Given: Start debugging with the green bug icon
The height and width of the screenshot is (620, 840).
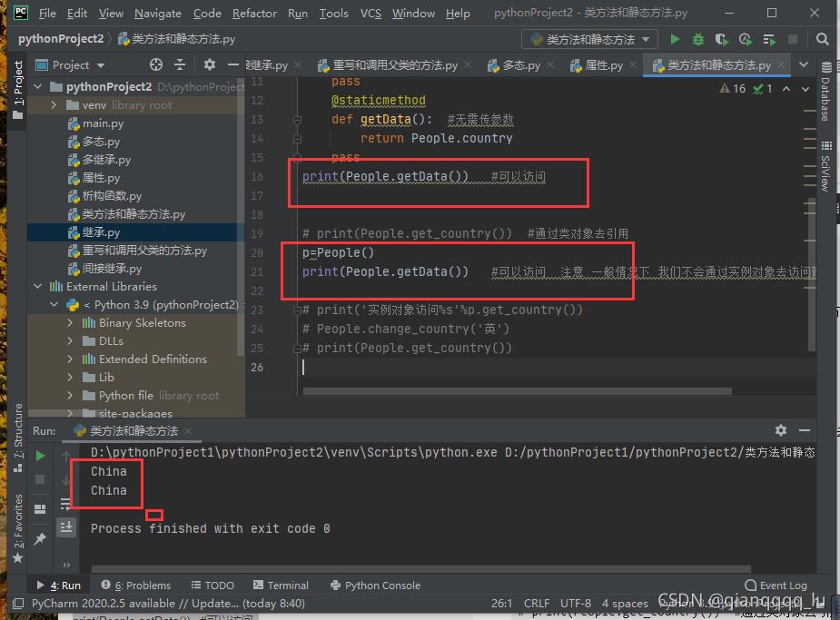Looking at the screenshot, I should pyautogui.click(x=698, y=40).
